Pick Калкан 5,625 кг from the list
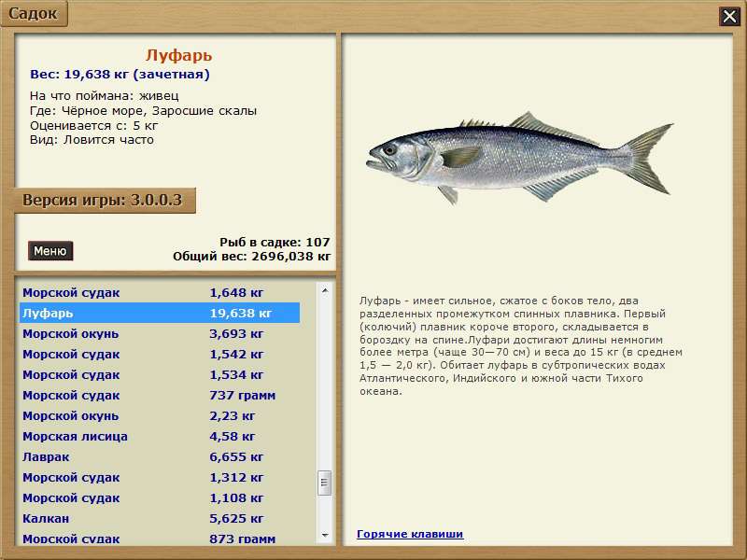 click(x=159, y=519)
